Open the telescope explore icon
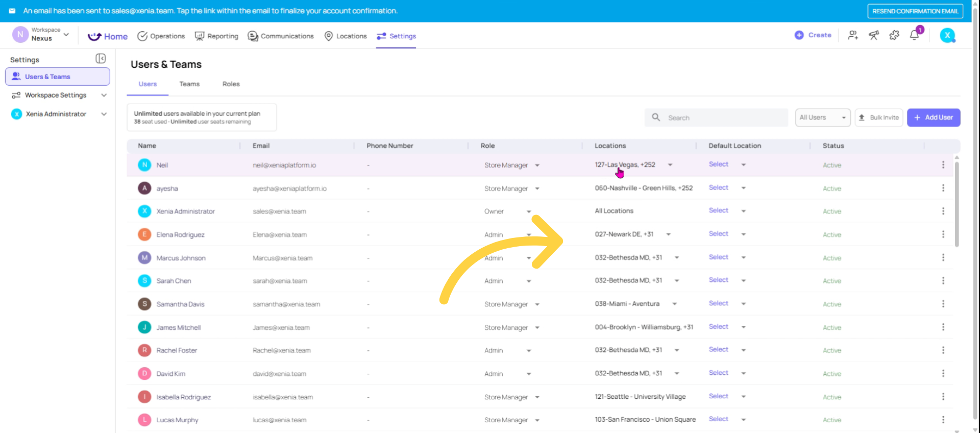980x433 pixels. 874,35
